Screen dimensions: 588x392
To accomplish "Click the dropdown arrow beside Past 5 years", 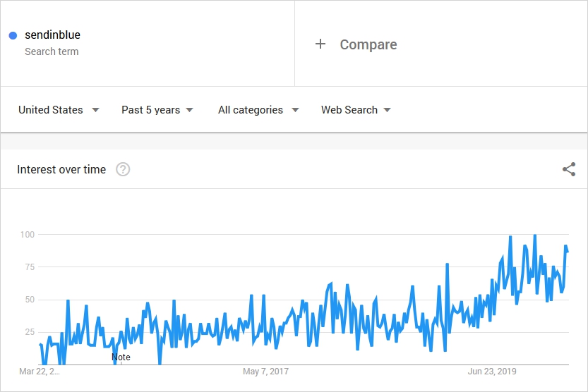I will click(190, 110).
